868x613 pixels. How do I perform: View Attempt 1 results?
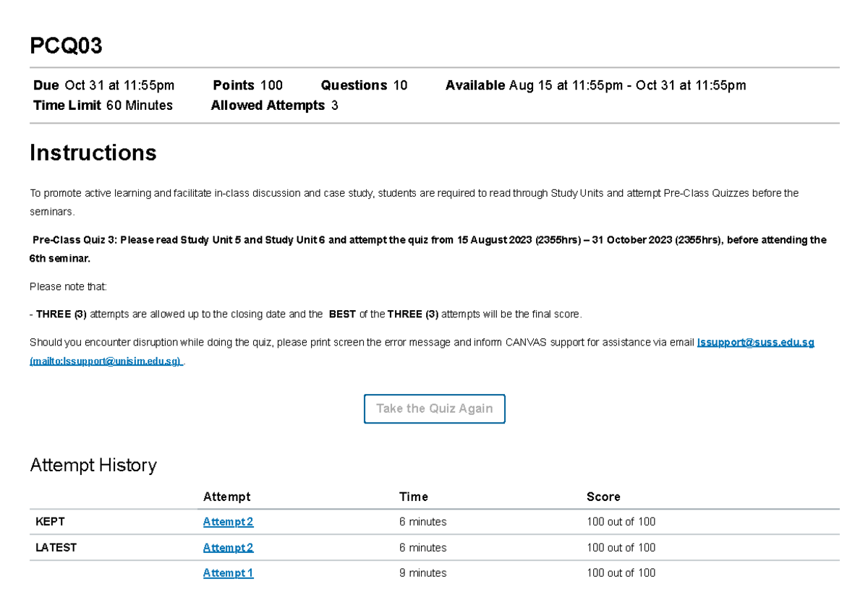tap(228, 573)
